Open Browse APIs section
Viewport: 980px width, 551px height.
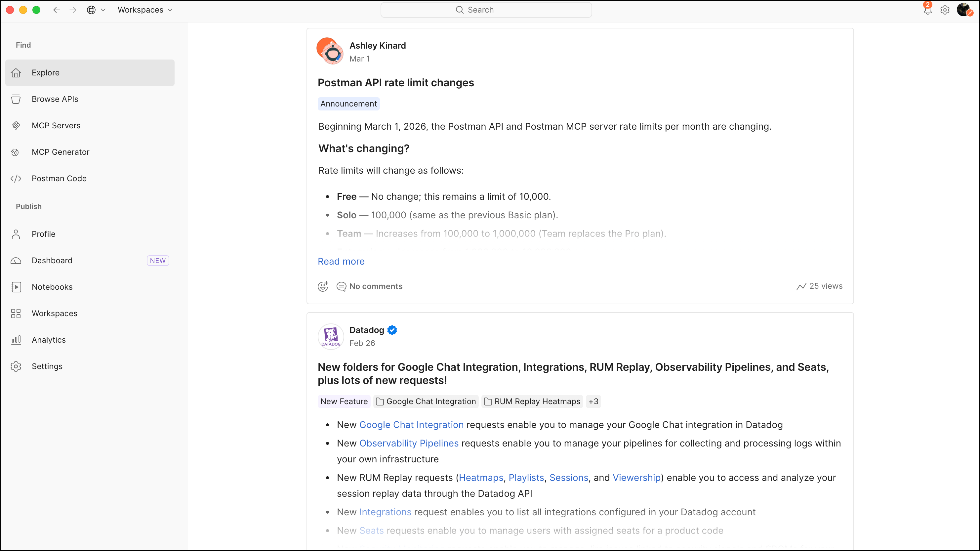click(90, 99)
